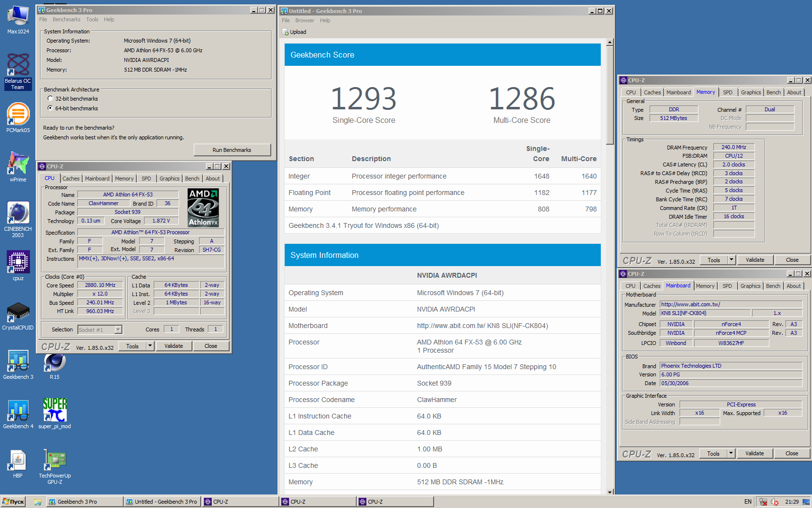Open the cpuz desktop icon

[x=18, y=266]
